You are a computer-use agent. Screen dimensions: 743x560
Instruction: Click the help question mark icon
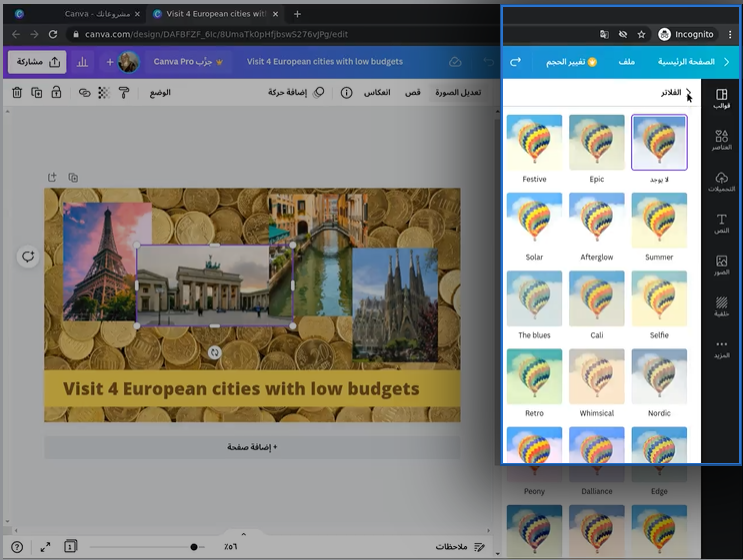coord(17,547)
